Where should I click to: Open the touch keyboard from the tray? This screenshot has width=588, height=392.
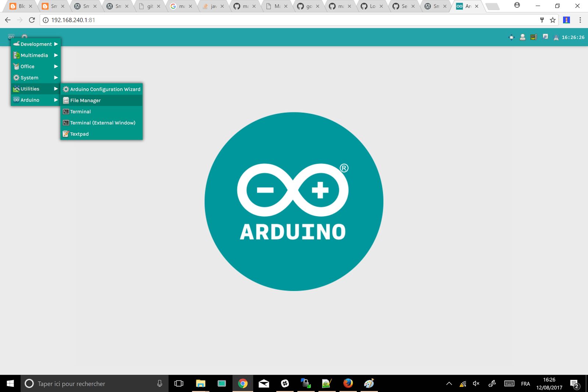(509, 384)
